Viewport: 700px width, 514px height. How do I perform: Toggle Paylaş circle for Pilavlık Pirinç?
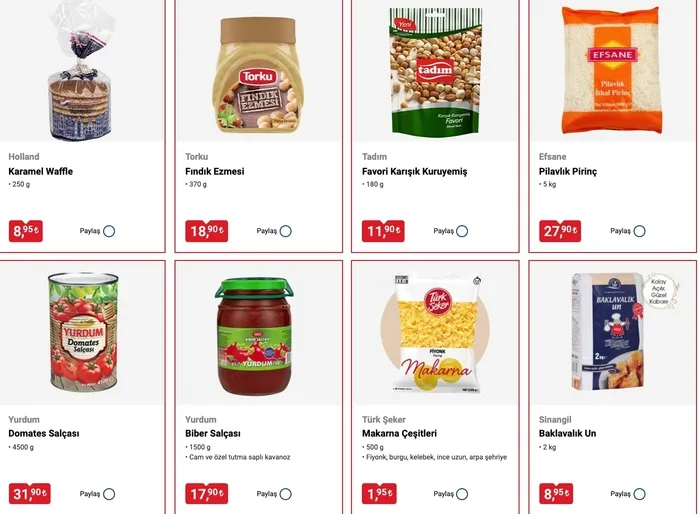(x=640, y=231)
